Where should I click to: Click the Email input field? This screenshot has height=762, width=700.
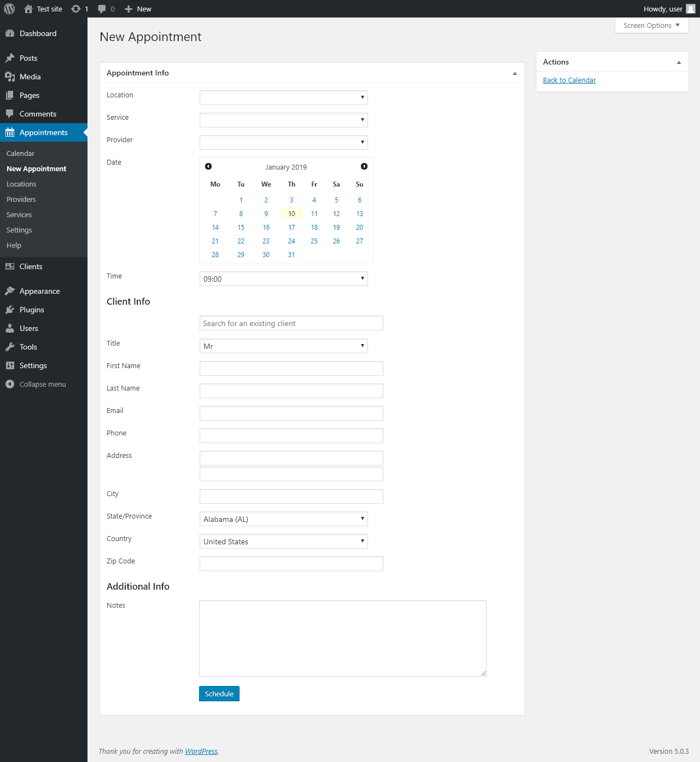[x=291, y=414]
